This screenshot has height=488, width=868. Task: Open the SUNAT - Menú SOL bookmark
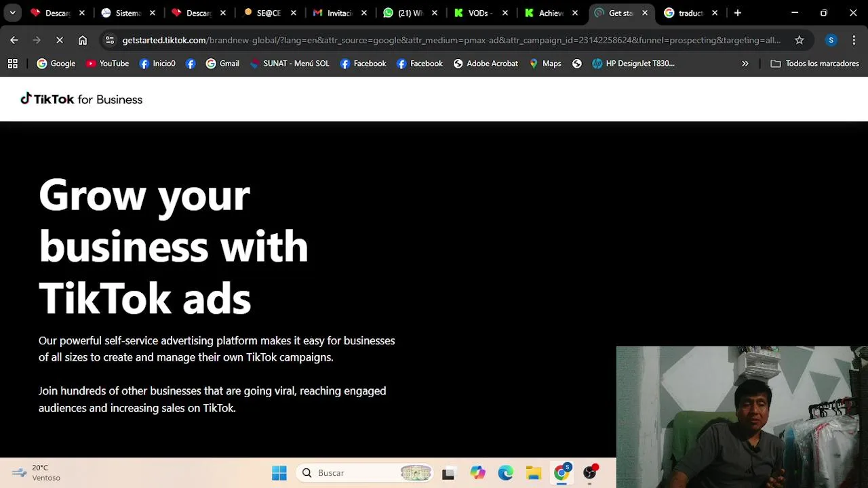[290, 63]
